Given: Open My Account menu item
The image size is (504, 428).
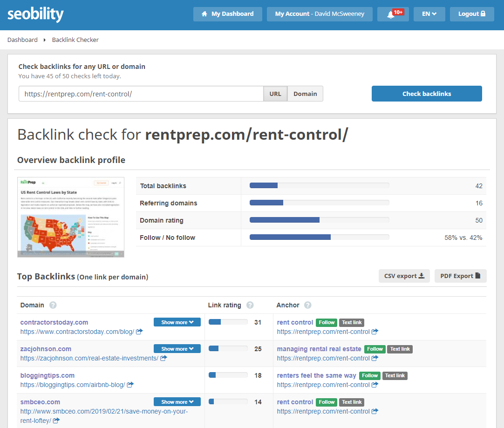Looking at the screenshot, I should click(320, 14).
